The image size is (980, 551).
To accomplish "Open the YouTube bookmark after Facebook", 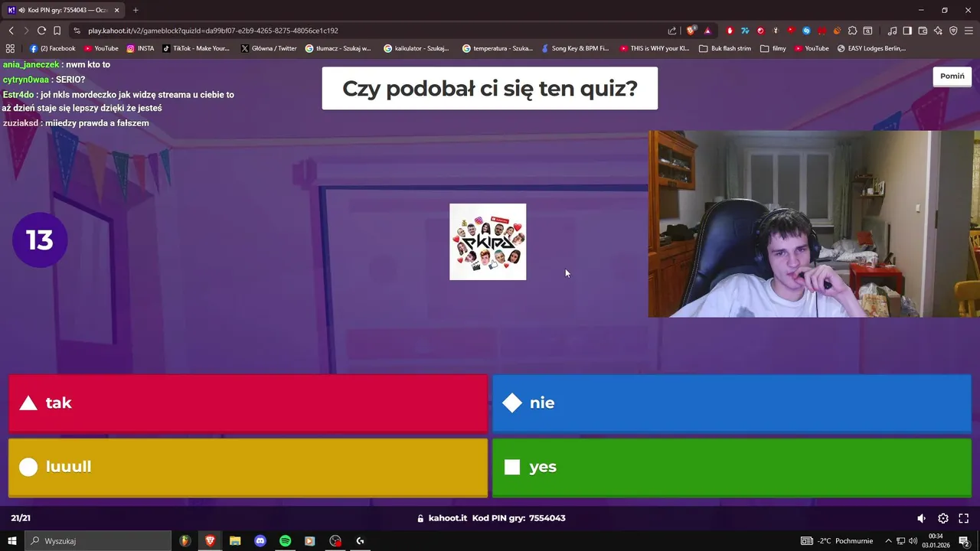I will point(101,48).
